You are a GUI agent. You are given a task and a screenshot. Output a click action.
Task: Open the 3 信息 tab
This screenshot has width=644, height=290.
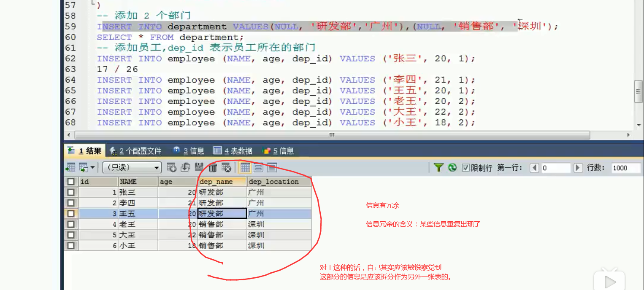[189, 151]
